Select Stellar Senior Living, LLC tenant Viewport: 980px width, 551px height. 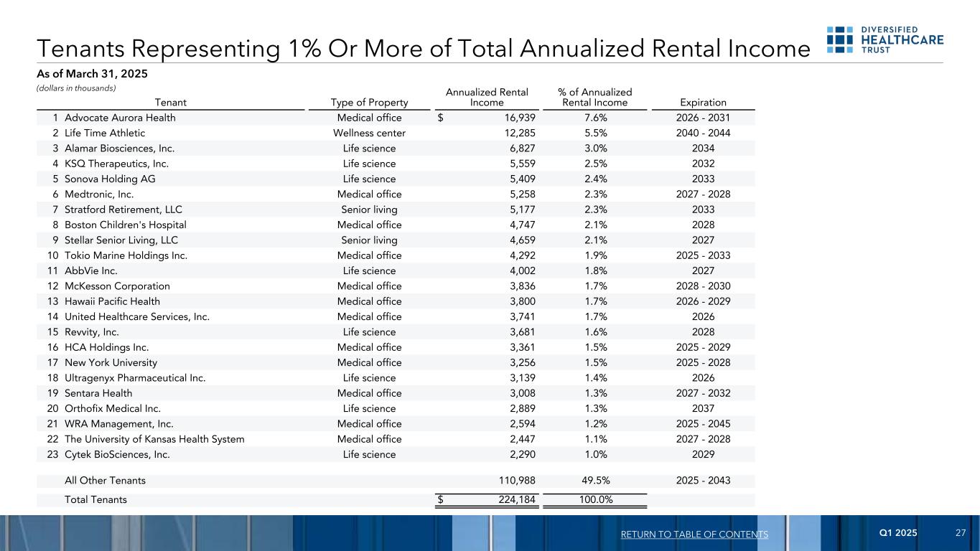tap(121, 240)
